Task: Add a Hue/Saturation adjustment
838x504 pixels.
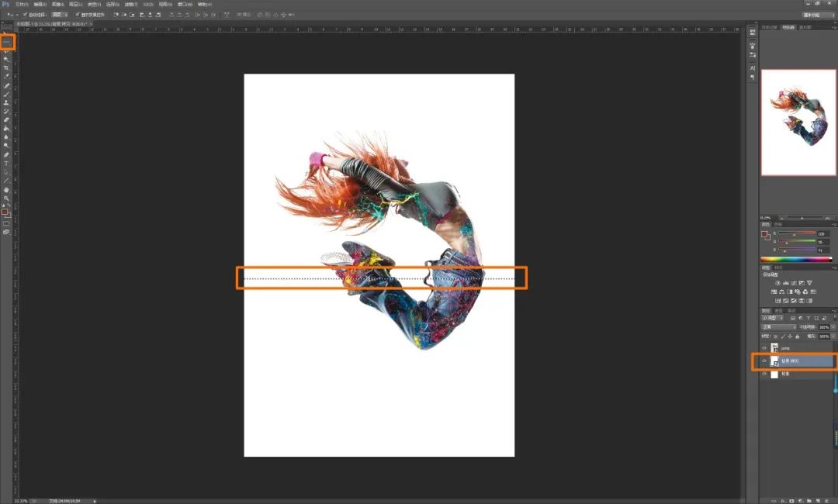Action: [774, 292]
